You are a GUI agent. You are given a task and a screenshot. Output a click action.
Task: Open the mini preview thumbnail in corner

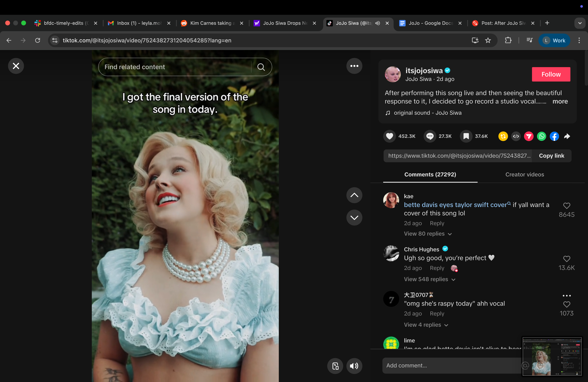tap(552, 357)
